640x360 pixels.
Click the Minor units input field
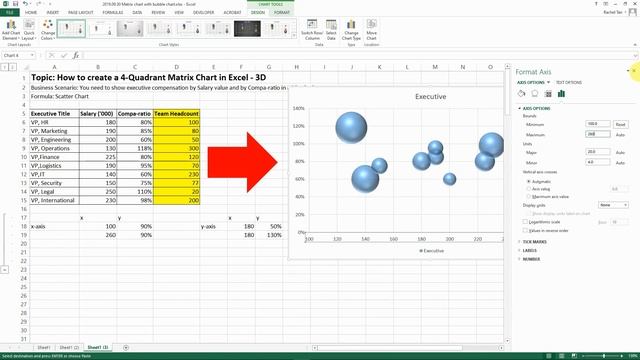(x=598, y=162)
